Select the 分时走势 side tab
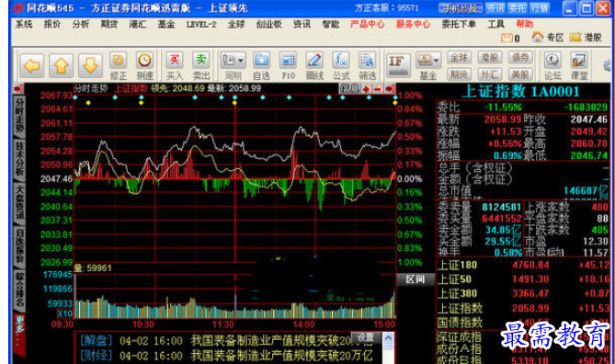This screenshot has height=364, width=615. click(x=19, y=115)
